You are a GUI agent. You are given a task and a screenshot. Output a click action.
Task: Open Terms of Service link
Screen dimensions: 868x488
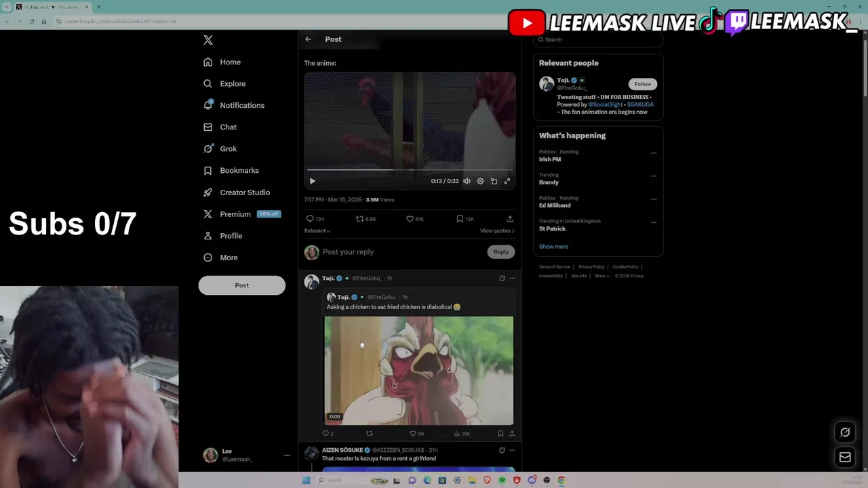(555, 267)
